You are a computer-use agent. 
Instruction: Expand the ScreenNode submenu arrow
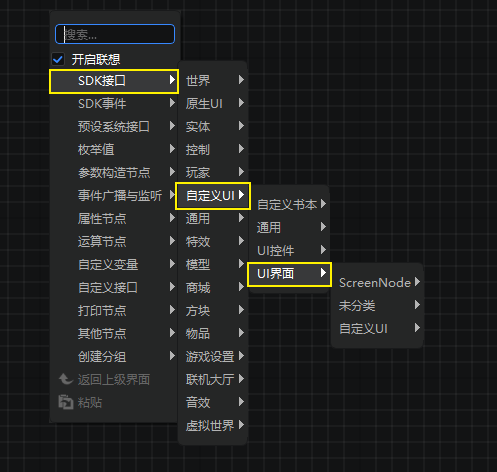(417, 282)
